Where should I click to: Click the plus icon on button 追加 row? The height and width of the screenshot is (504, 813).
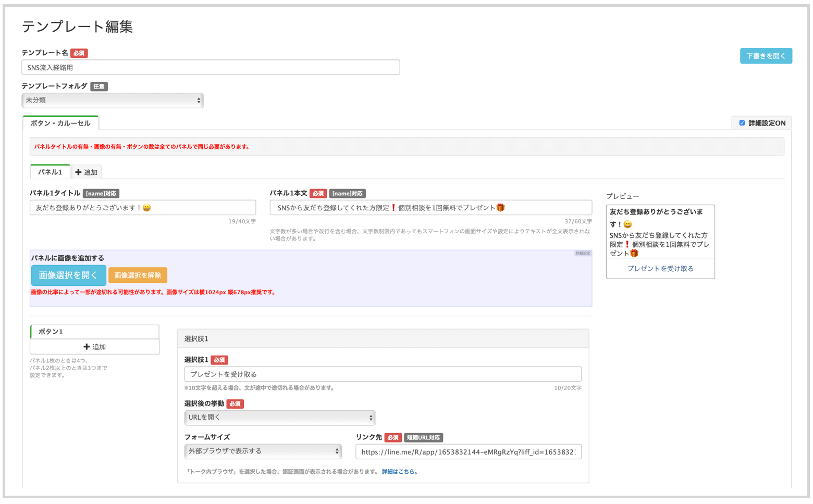click(87, 347)
